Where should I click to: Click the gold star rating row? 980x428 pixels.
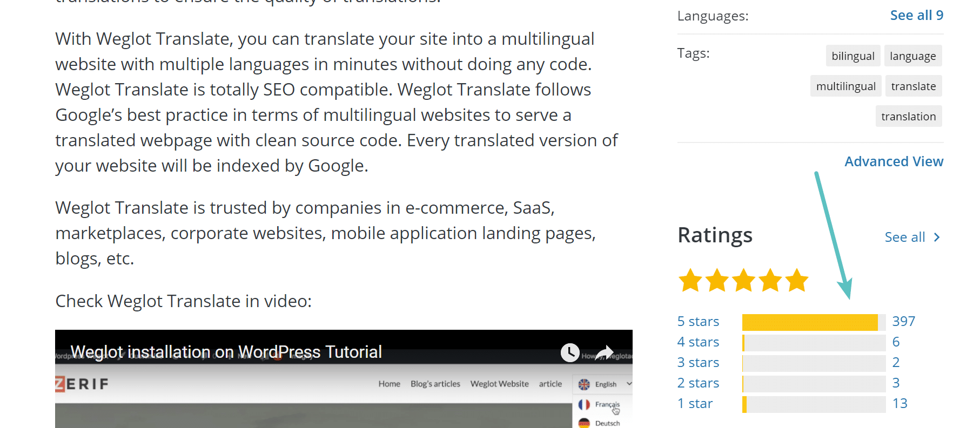pos(743,280)
